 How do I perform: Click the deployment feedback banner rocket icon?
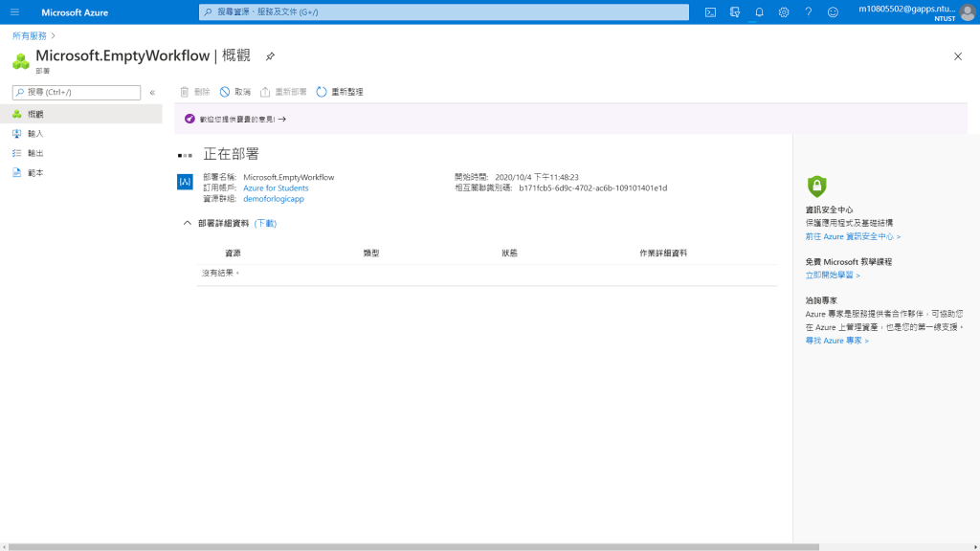(x=189, y=119)
